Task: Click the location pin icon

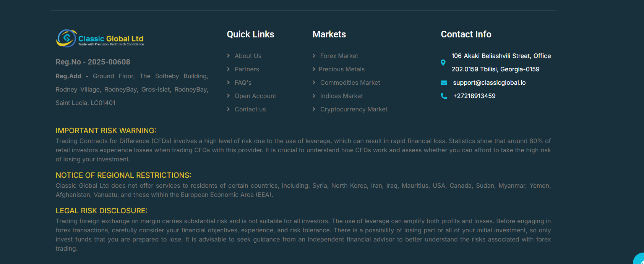Action: pyautogui.click(x=443, y=63)
